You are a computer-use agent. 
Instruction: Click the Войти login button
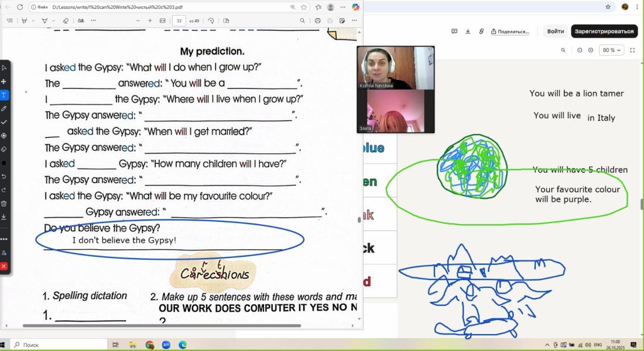tap(555, 32)
